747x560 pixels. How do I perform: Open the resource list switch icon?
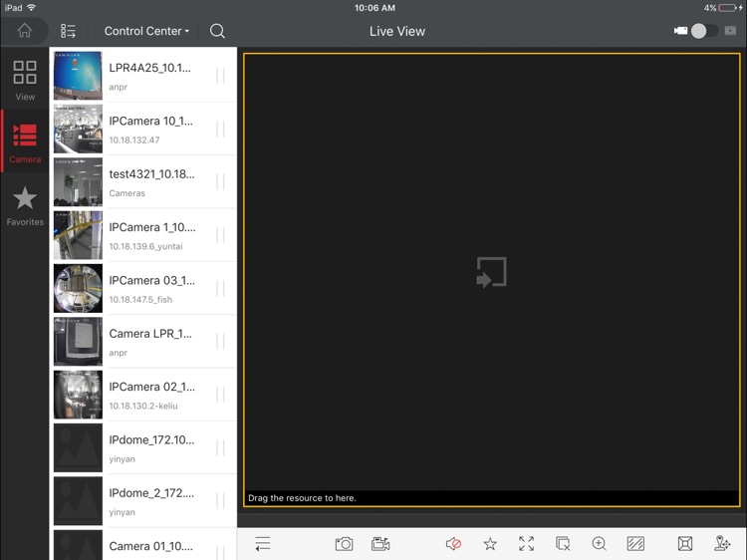[68, 31]
